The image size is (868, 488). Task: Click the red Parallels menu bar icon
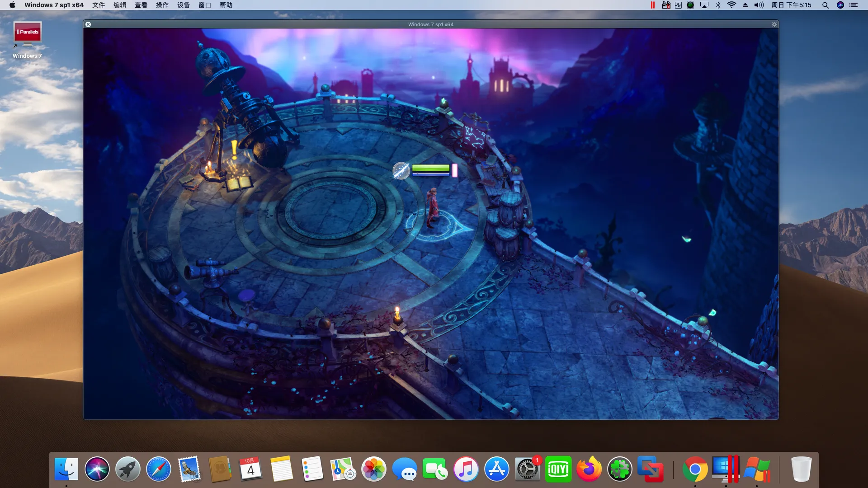coord(652,5)
